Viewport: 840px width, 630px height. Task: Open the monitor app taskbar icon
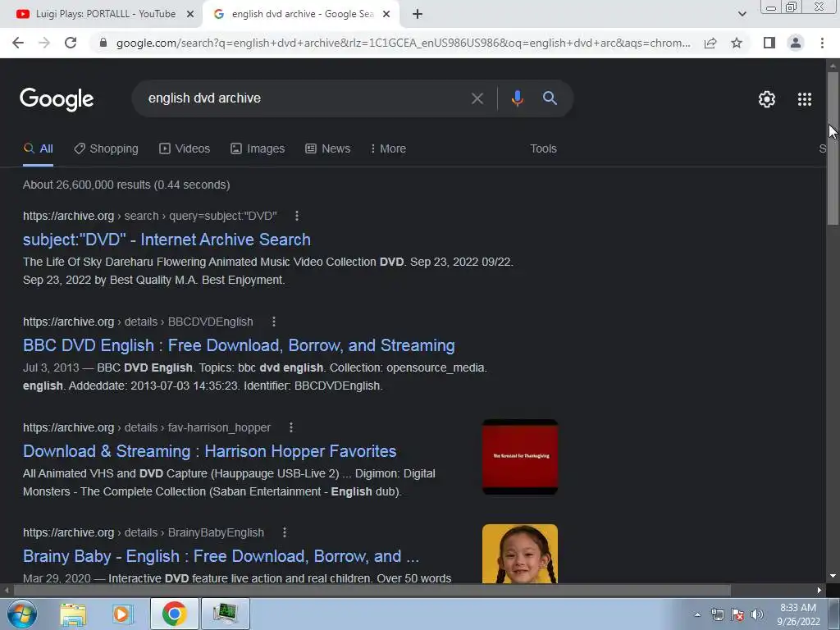(225, 614)
